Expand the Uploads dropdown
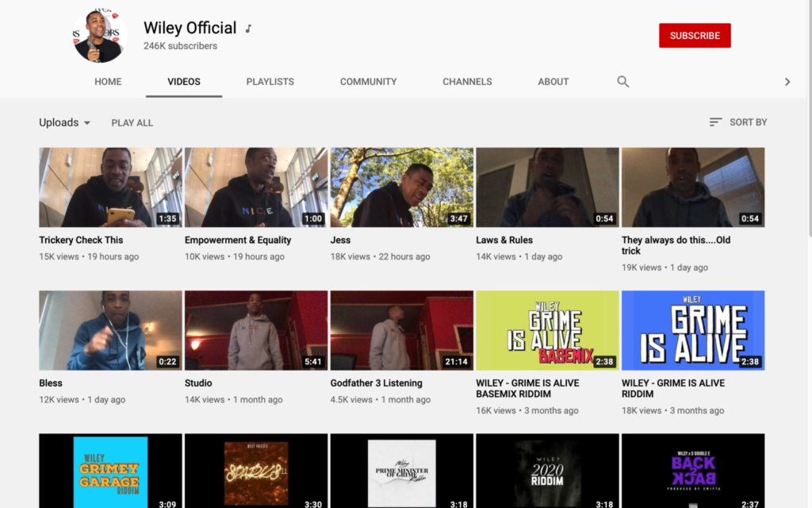The width and height of the screenshot is (812, 508). 65,123
